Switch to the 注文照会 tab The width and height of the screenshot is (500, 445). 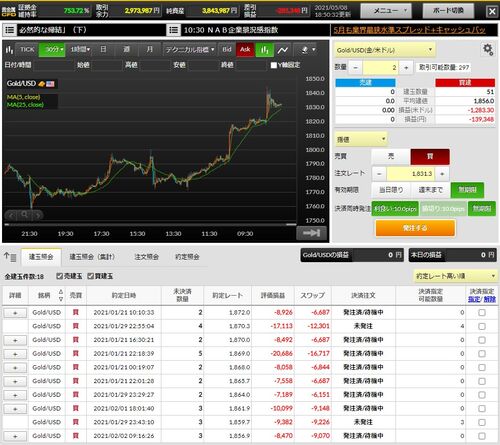coord(146,257)
